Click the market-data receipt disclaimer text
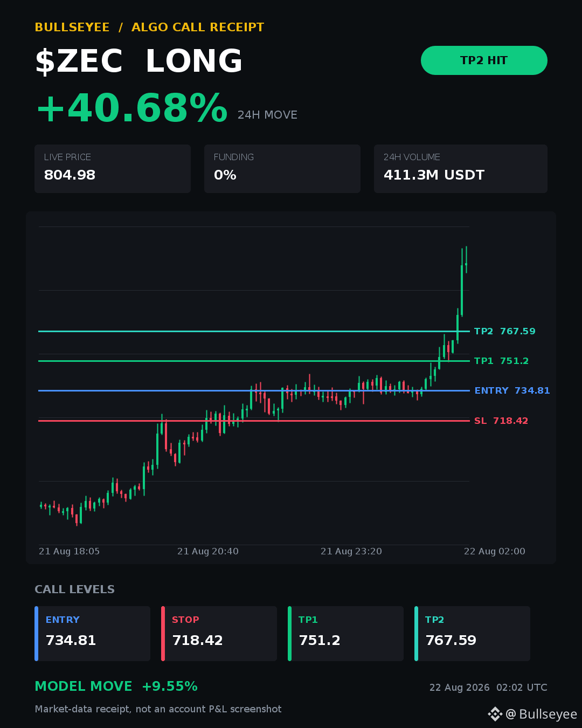This screenshot has width=582, height=728. pyautogui.click(x=158, y=709)
